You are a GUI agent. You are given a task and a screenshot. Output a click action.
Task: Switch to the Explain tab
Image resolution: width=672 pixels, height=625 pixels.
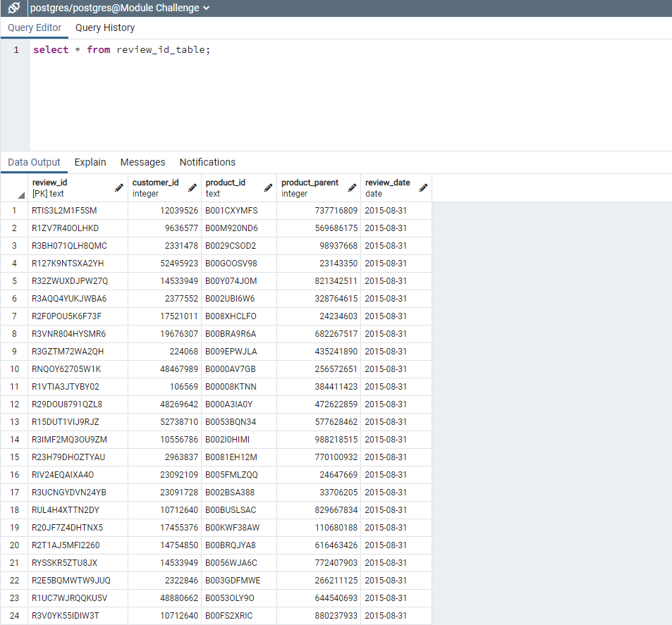pos(90,162)
